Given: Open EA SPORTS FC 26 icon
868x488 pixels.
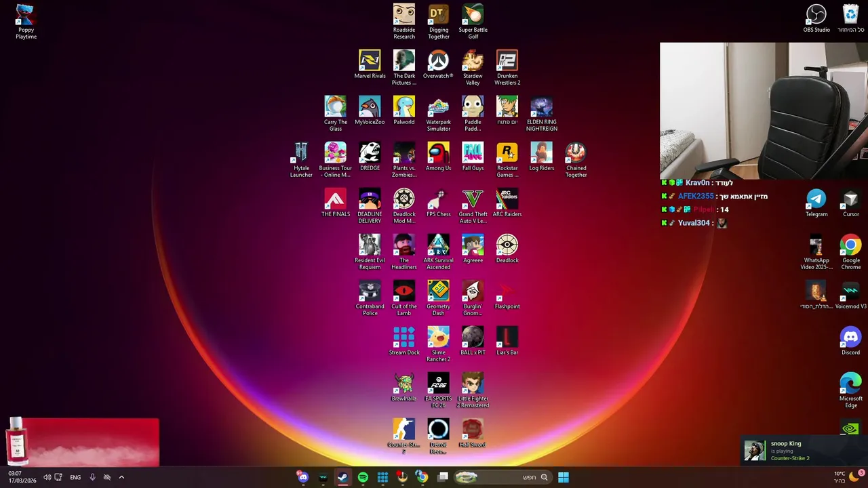Looking at the screenshot, I should (439, 390).
